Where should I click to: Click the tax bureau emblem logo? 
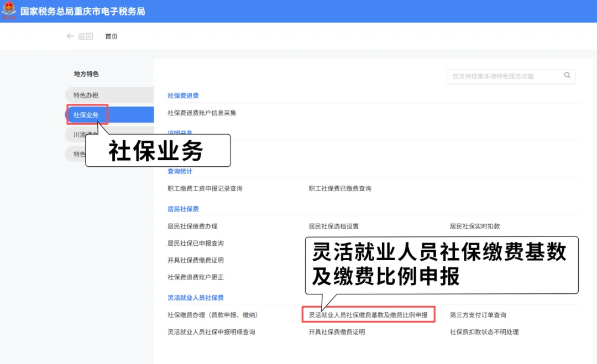point(9,11)
